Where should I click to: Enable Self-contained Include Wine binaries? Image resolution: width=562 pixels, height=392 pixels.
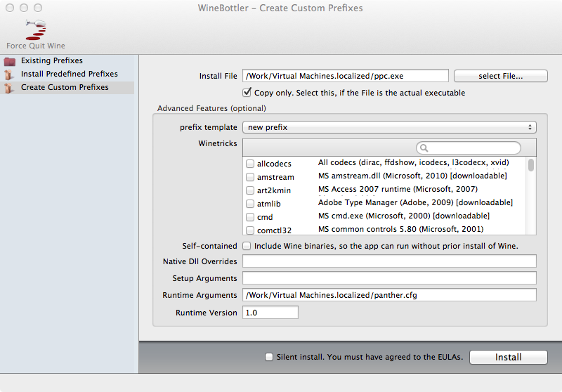(x=247, y=246)
